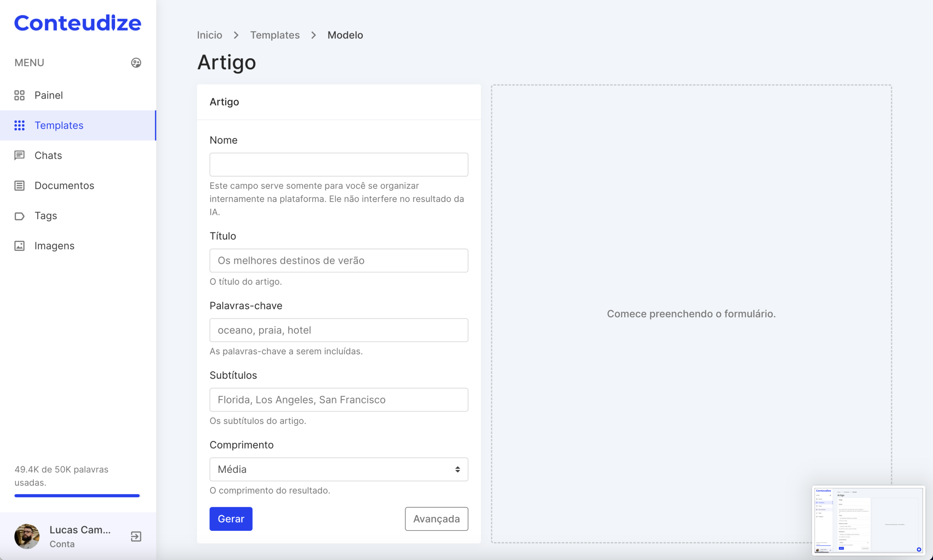Click the Conteudize logo

77,23
